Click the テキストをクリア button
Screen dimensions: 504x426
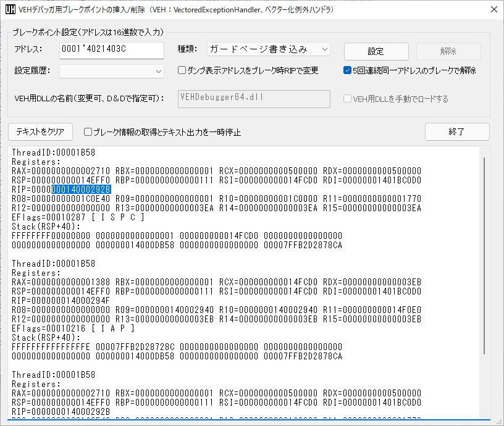pyautogui.click(x=41, y=132)
